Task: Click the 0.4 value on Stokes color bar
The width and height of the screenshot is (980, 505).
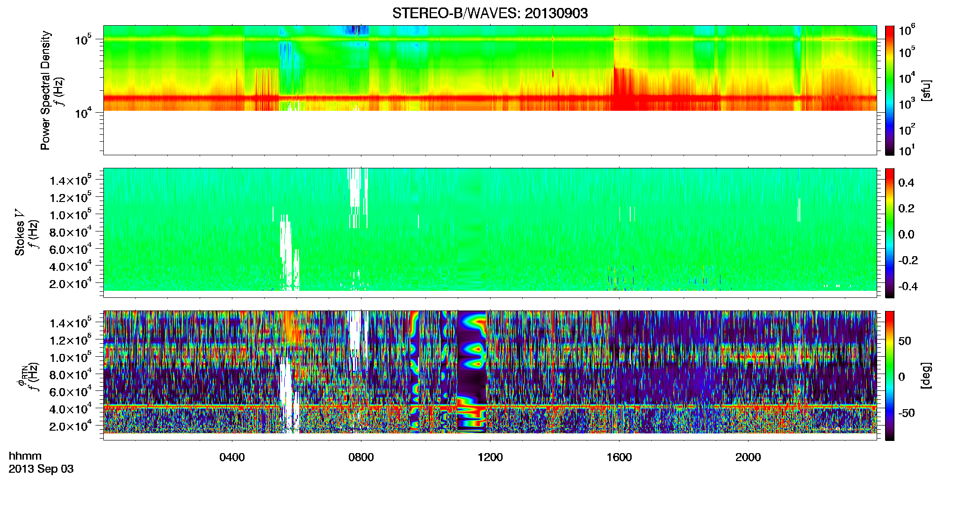Action: tap(906, 183)
